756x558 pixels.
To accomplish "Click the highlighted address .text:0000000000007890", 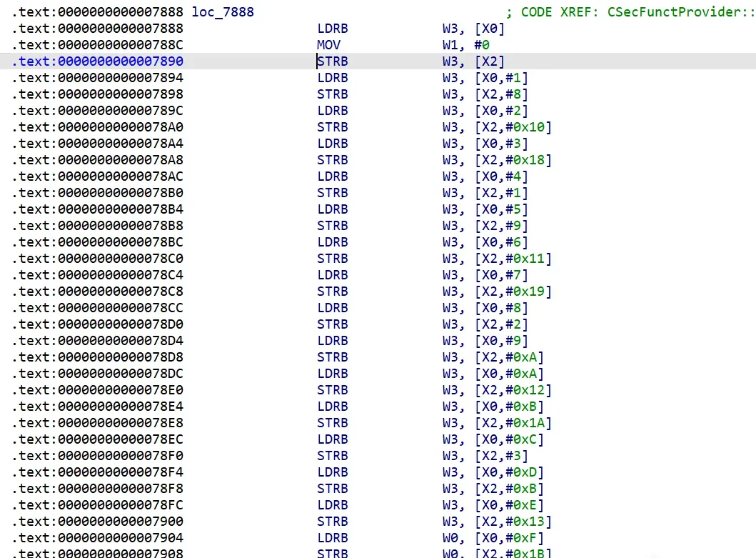I will (x=97, y=61).
